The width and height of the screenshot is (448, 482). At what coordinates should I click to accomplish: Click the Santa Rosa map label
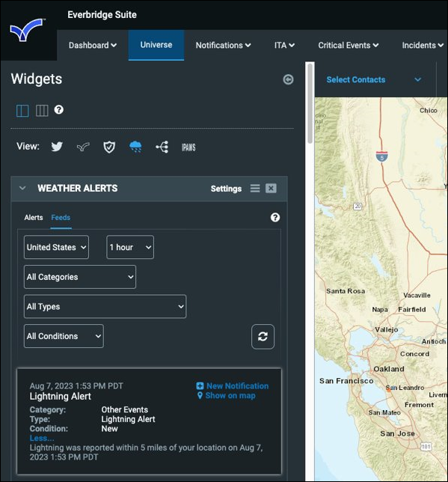pyautogui.click(x=346, y=291)
